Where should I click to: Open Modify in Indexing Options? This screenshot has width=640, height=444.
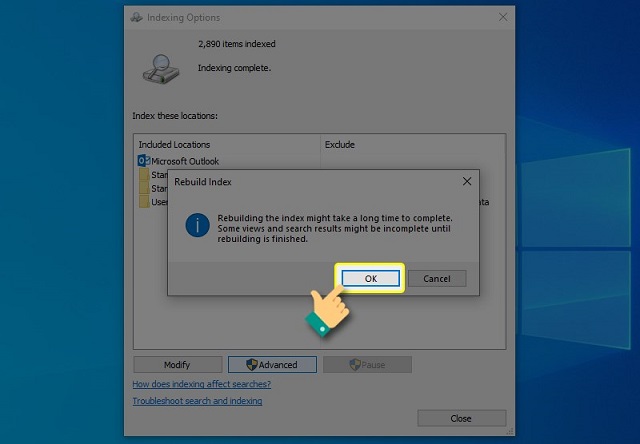tap(178, 364)
